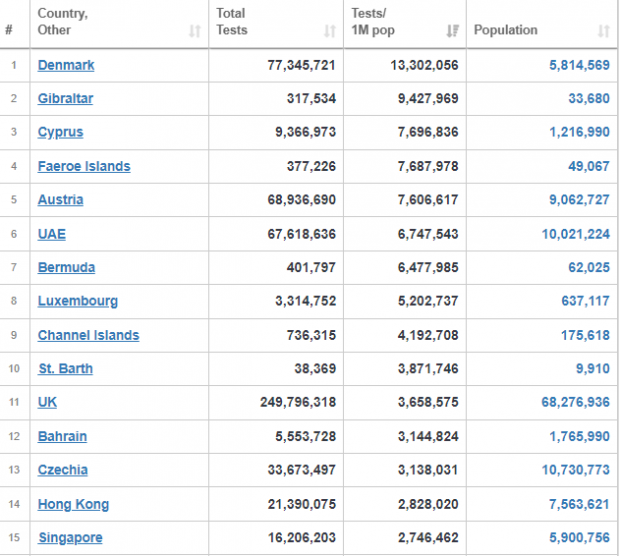Click Hong Kong in the table

[x=73, y=504]
